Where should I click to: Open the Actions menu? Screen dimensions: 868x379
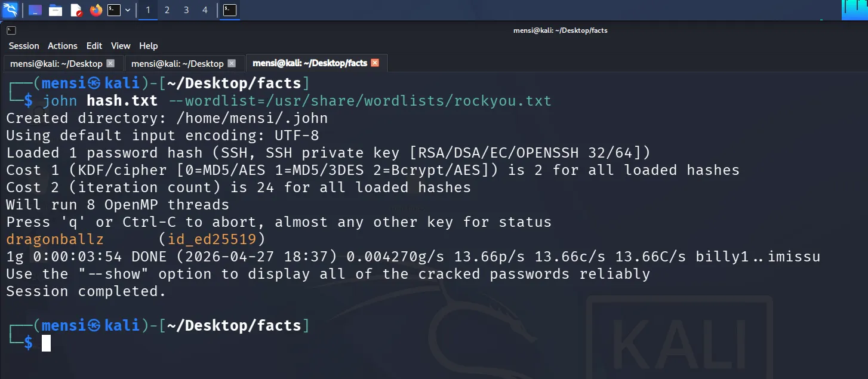63,46
